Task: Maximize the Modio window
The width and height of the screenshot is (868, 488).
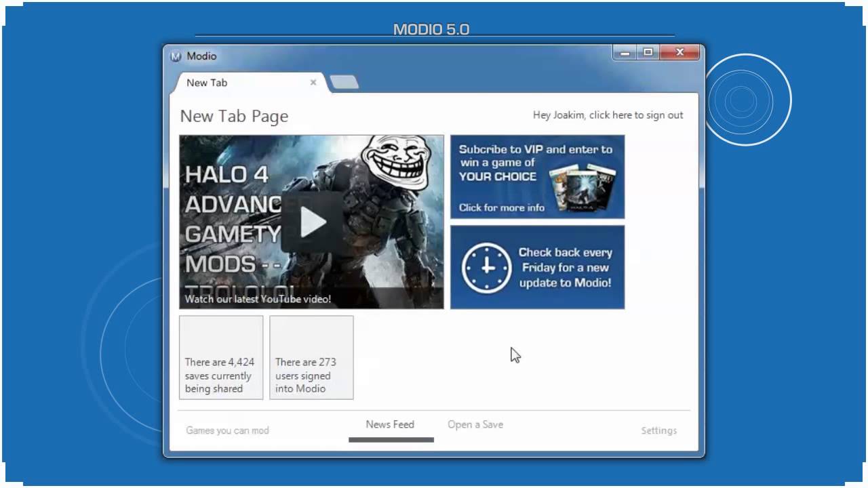Action: pyautogui.click(x=648, y=52)
